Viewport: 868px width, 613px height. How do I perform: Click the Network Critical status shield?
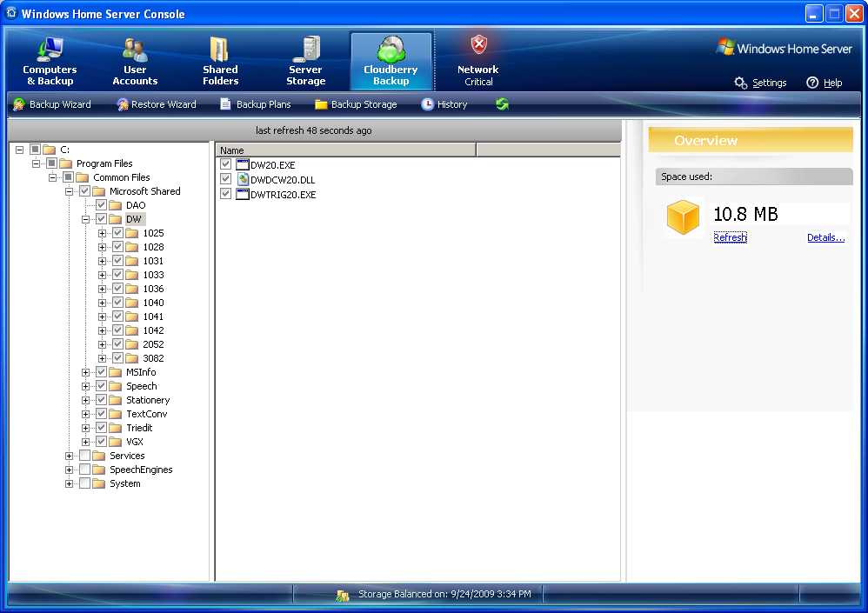pos(479,45)
